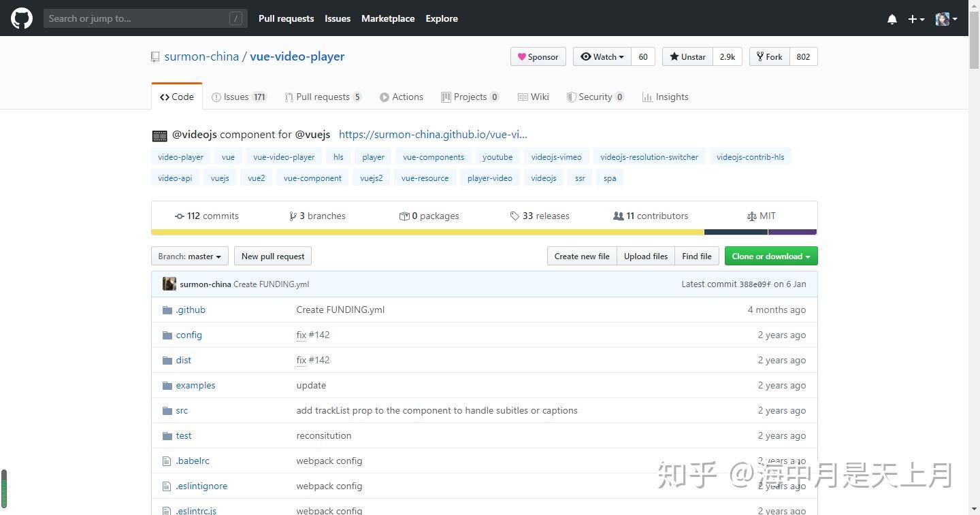Open notifications via the bell icon
This screenshot has height=515, width=980.
892,18
